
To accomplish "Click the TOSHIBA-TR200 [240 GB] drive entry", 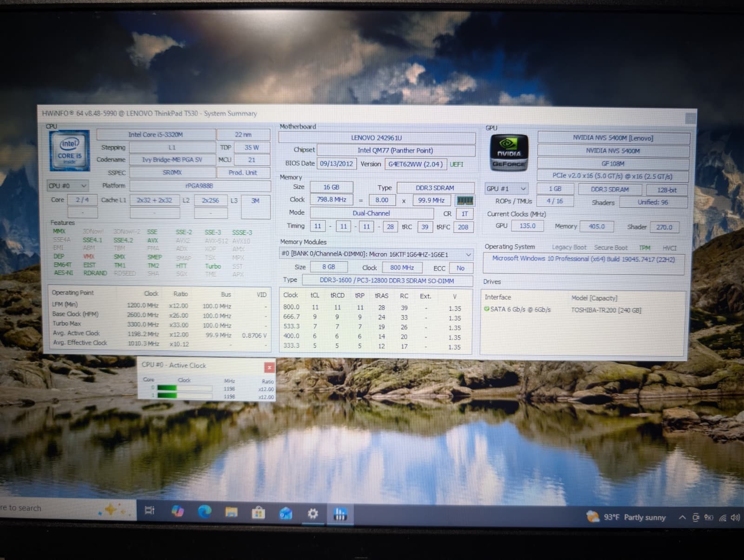I will 606,310.
